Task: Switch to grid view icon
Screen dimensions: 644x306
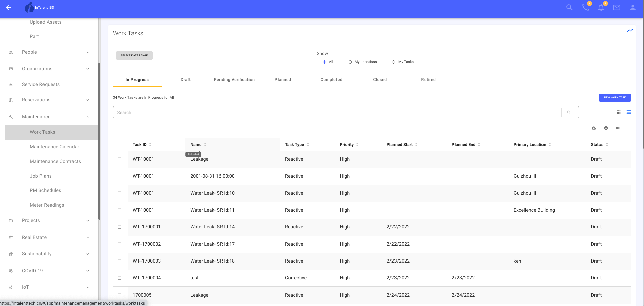Action: [x=619, y=112]
